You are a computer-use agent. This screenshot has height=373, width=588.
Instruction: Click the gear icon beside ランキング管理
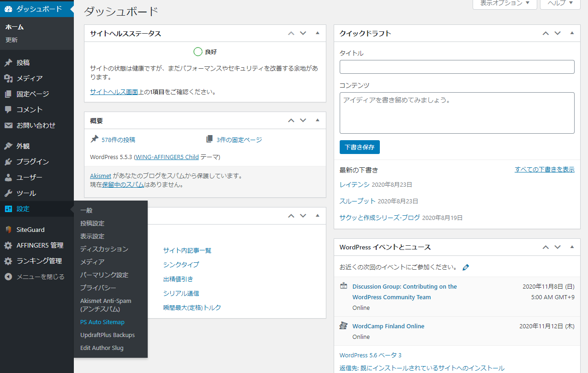pos(8,261)
